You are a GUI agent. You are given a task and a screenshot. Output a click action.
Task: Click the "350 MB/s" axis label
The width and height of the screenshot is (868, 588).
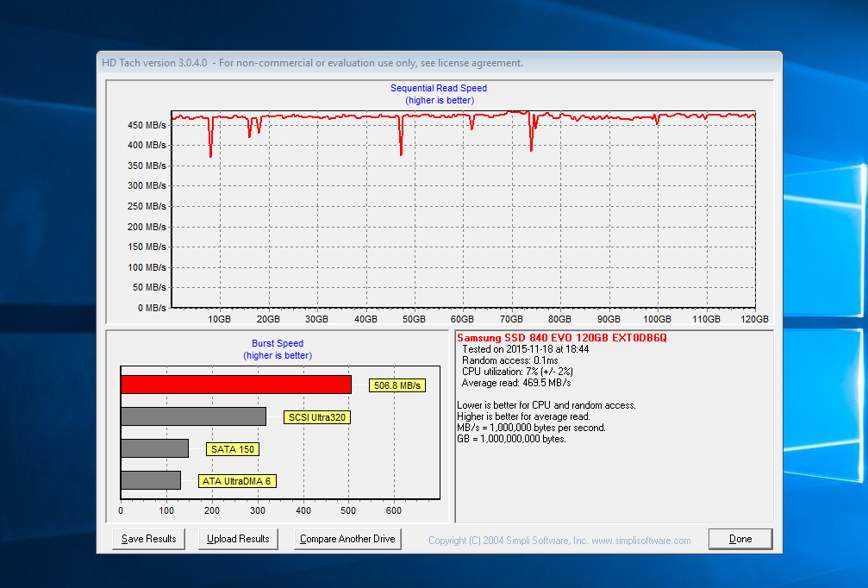(147, 166)
